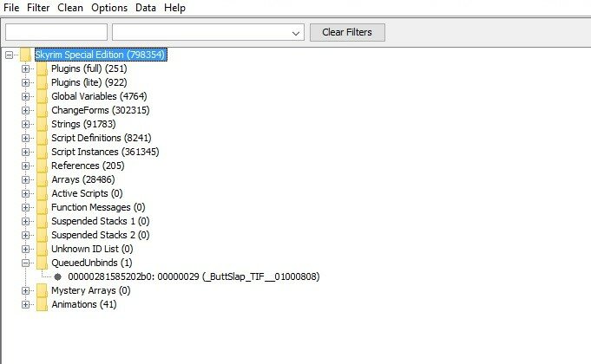Click the Animations folder icon
591x364 pixels.
42,304
